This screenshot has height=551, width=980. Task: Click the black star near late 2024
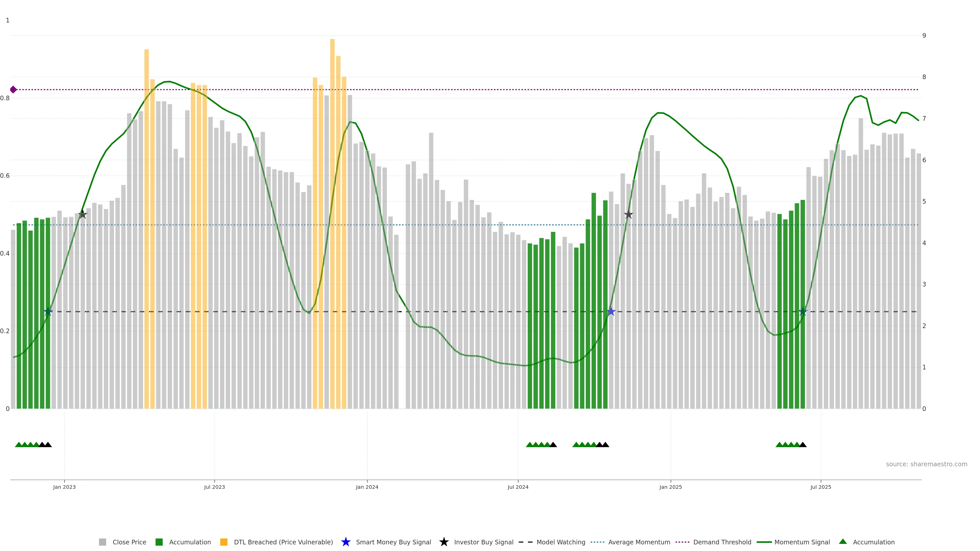tap(629, 215)
